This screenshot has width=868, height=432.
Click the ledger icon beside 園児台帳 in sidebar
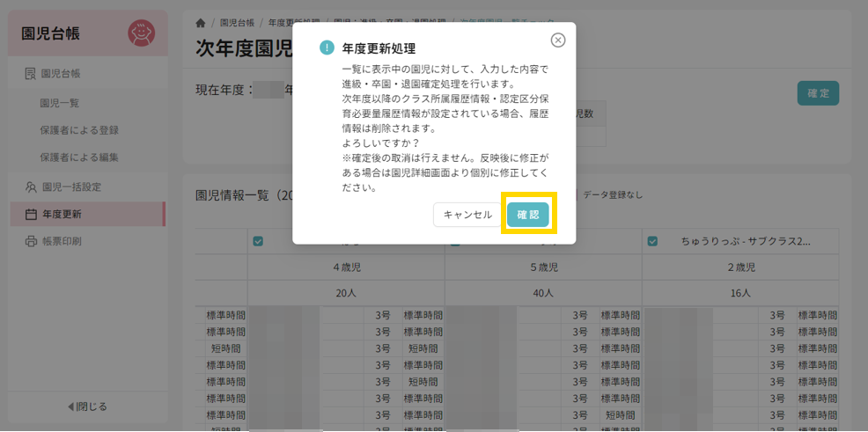31,74
